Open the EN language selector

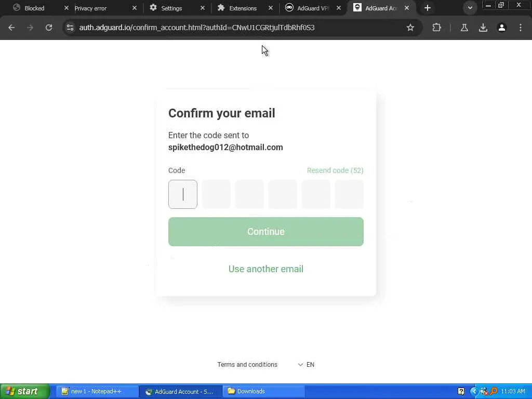[x=306, y=364]
